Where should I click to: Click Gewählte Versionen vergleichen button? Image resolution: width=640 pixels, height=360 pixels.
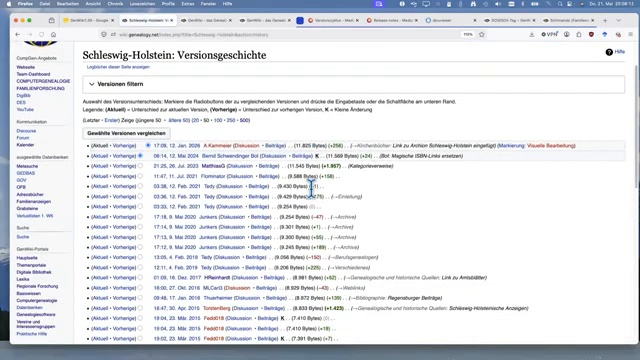coord(127,133)
